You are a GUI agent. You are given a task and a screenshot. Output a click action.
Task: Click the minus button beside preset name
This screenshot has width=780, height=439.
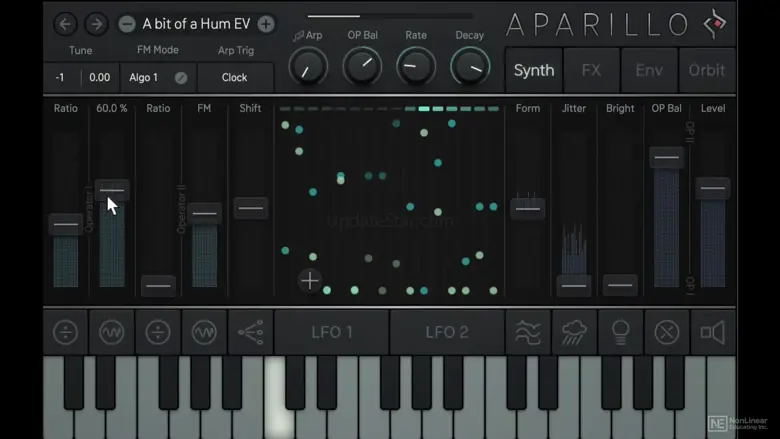(x=127, y=24)
